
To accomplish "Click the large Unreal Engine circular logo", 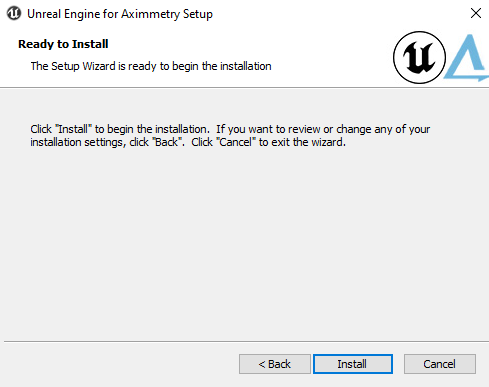I will (419, 57).
